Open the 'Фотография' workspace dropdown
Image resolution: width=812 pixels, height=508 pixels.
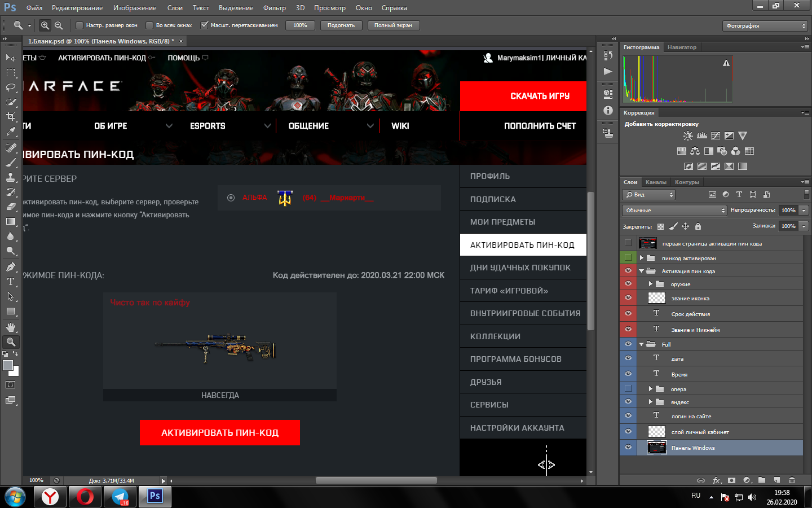(x=765, y=26)
